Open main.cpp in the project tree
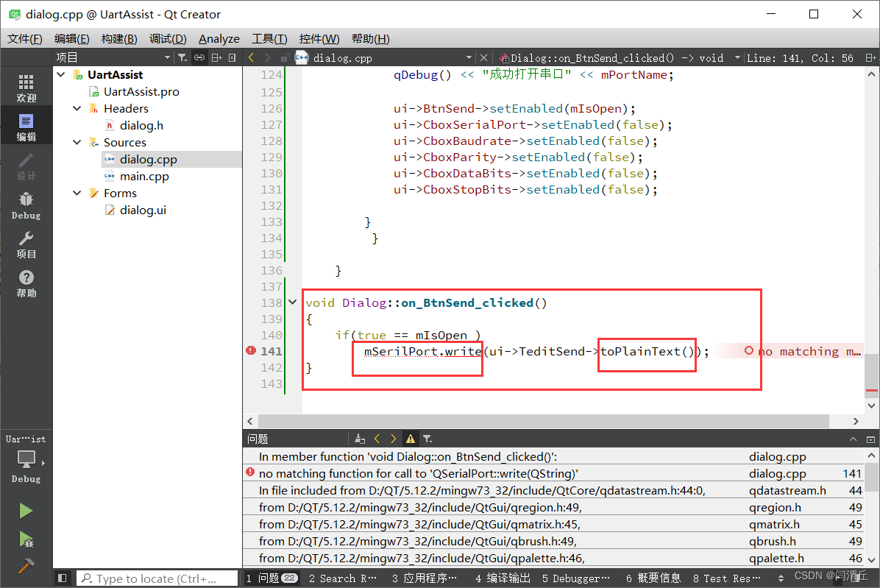Screen dimensions: 880x588 pyautogui.click(x=144, y=176)
